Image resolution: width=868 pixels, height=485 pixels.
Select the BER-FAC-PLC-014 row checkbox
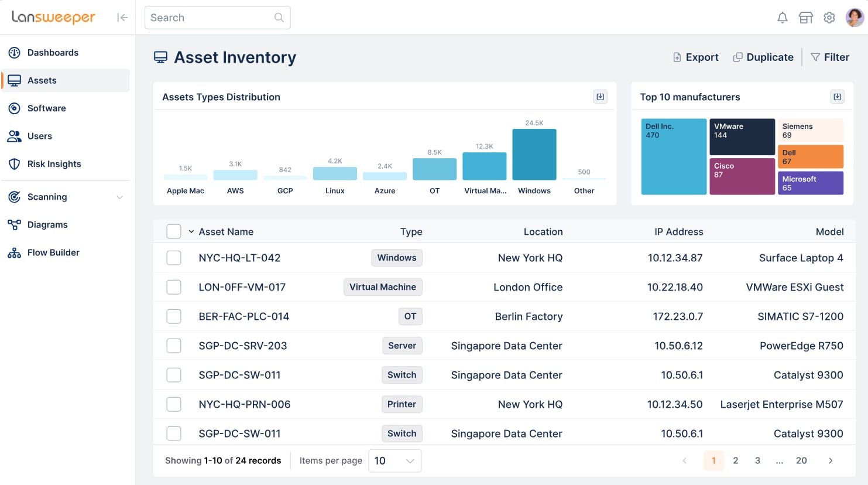[174, 316]
